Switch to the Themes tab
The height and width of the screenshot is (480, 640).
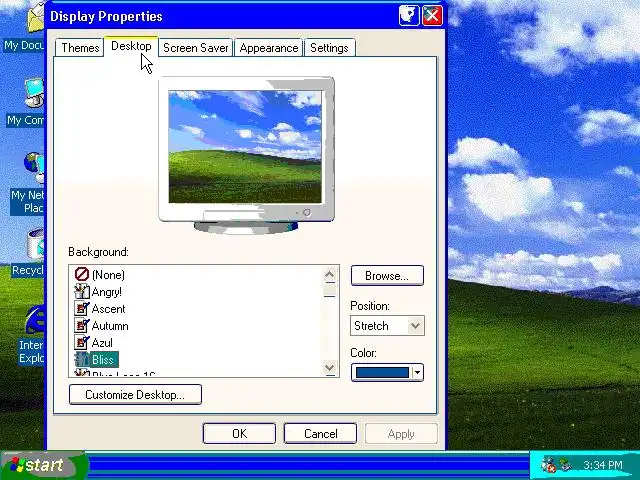click(x=80, y=48)
